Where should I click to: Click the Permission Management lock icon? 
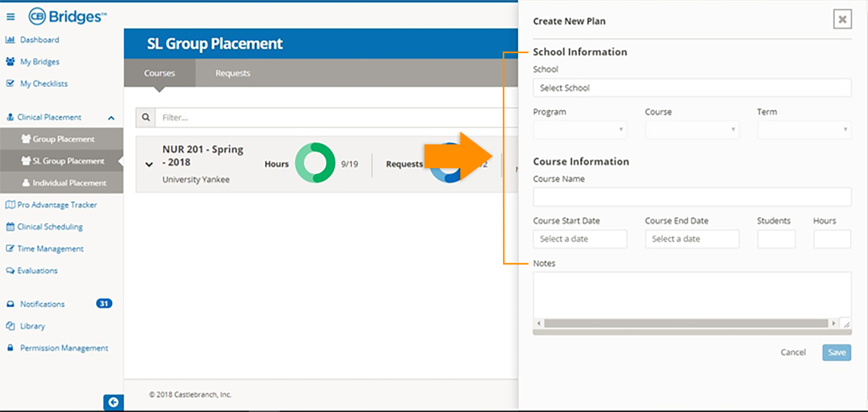pyautogui.click(x=10, y=348)
